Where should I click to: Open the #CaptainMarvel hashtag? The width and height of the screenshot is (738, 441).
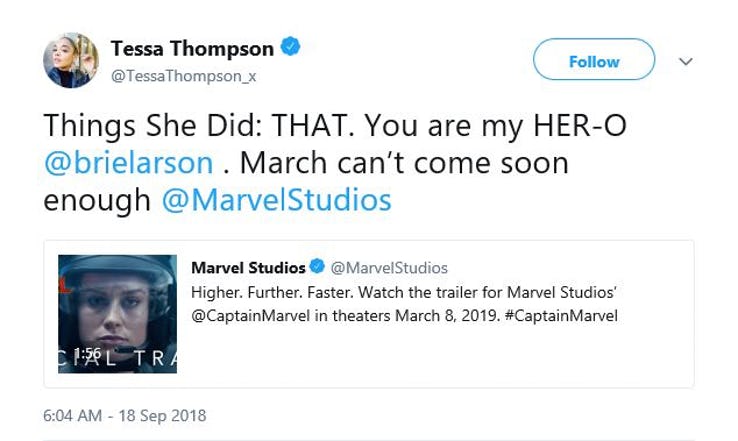click(x=569, y=316)
